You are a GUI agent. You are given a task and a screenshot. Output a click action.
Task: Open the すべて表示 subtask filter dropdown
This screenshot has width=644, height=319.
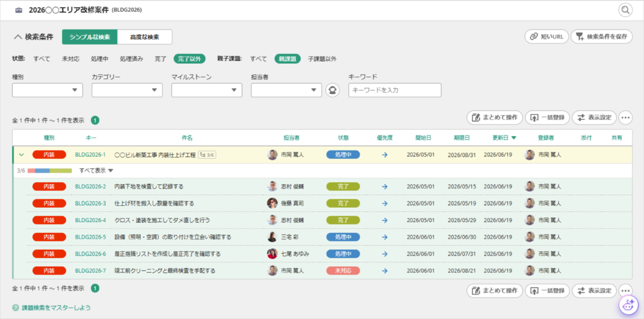coord(97,171)
